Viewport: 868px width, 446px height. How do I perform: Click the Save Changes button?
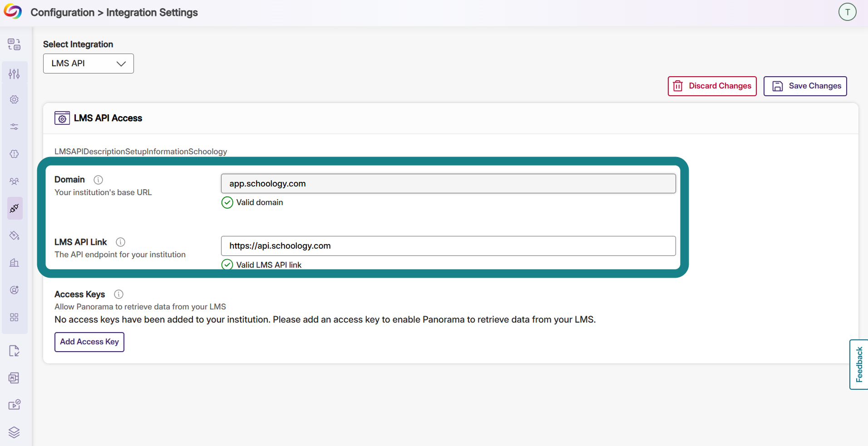(805, 86)
